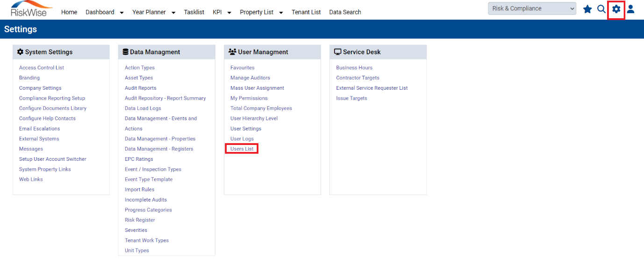This screenshot has height=260, width=644.
Task: Open User Hierarchy Level link
Action: pyautogui.click(x=254, y=119)
